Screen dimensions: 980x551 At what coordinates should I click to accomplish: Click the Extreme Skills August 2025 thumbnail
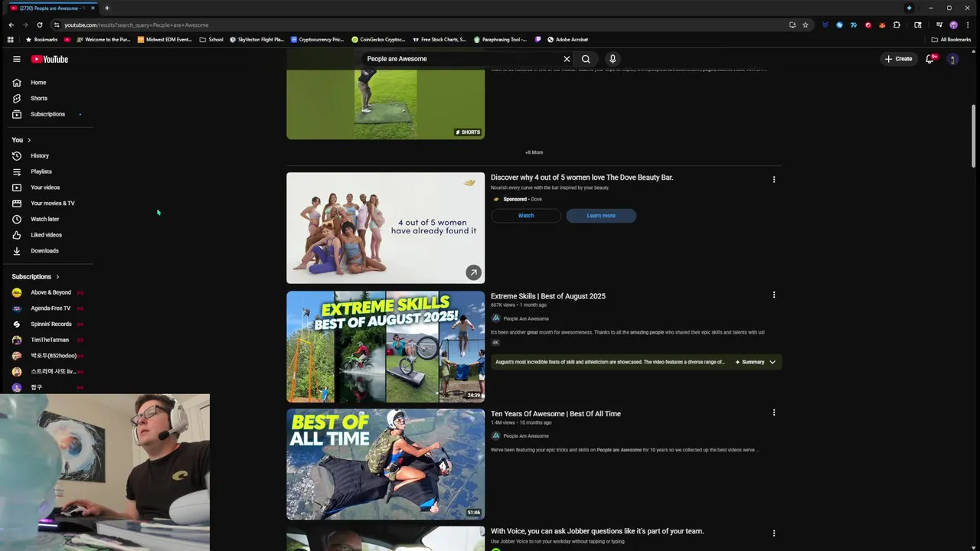386,347
